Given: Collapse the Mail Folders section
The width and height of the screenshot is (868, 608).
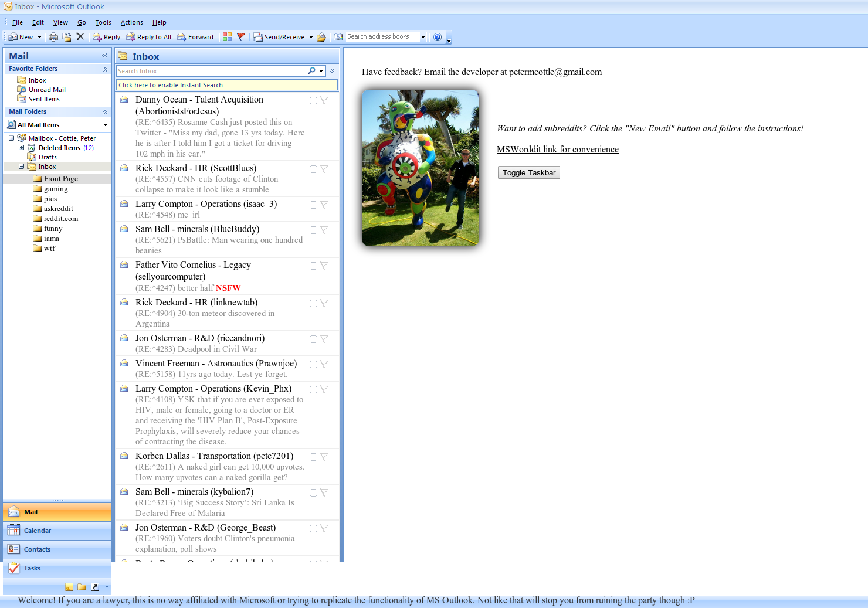Looking at the screenshot, I should tap(105, 112).
